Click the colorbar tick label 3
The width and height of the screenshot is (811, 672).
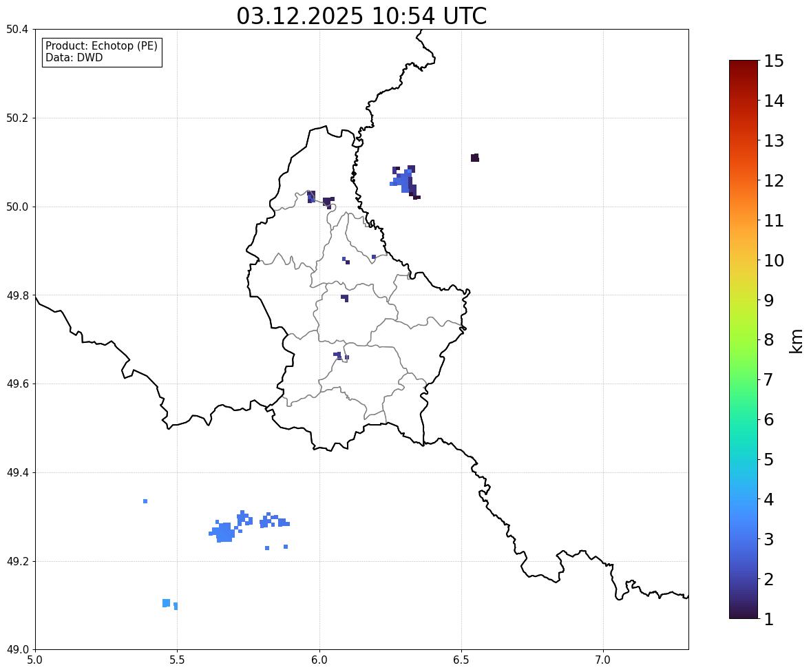(769, 539)
